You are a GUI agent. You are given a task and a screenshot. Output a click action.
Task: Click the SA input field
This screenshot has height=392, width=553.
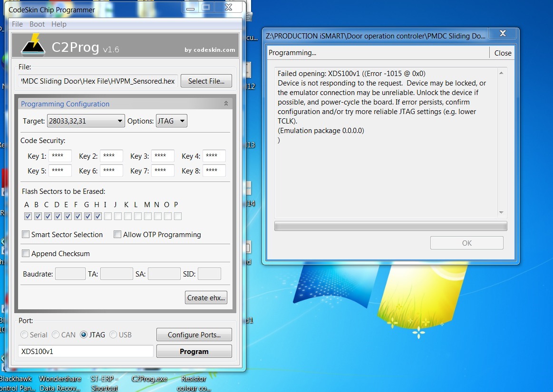click(164, 274)
